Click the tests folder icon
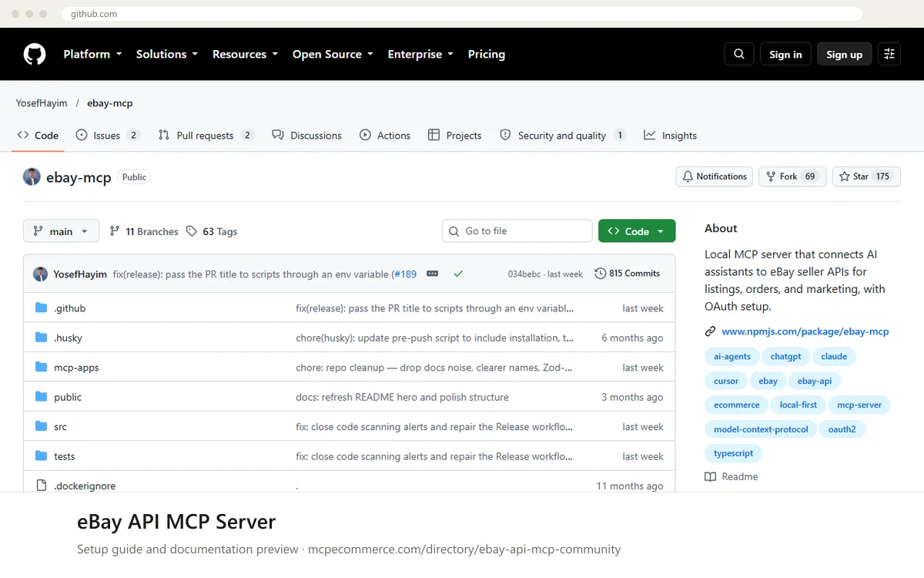This screenshot has width=924, height=578. 42,456
